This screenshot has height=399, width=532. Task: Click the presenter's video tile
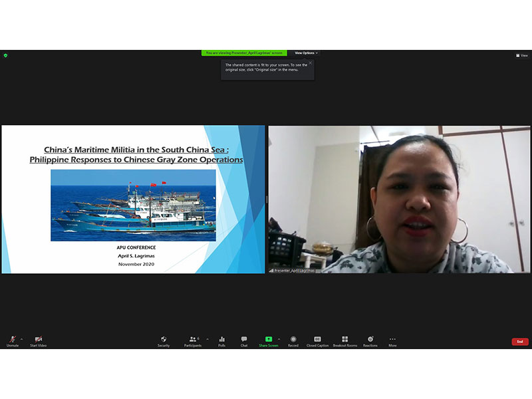[x=399, y=199]
